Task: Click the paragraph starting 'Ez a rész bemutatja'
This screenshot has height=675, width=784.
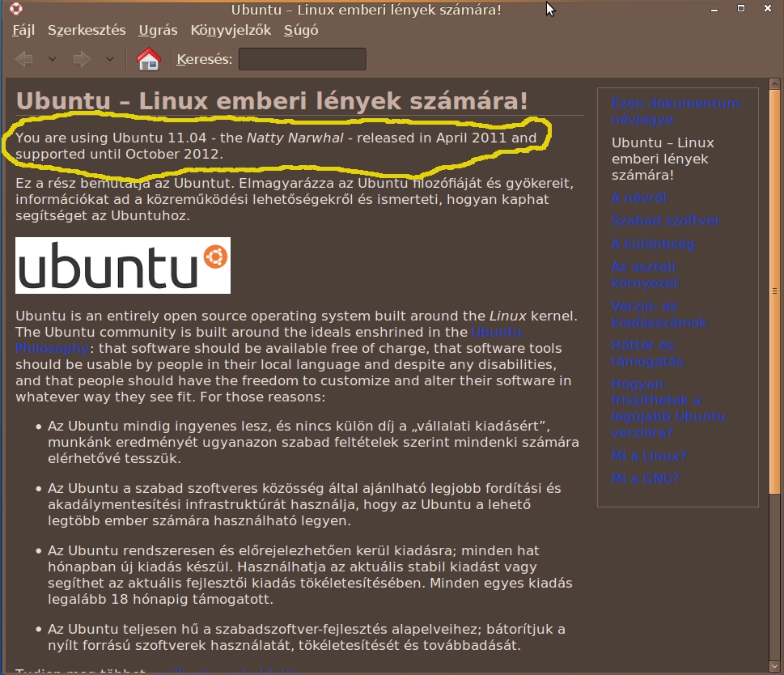Action: (x=295, y=199)
